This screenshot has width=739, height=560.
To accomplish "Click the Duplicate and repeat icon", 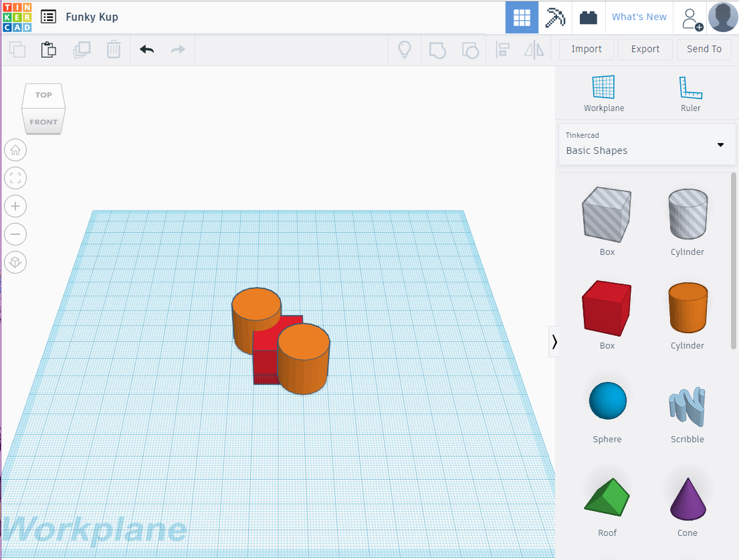I will click(82, 50).
